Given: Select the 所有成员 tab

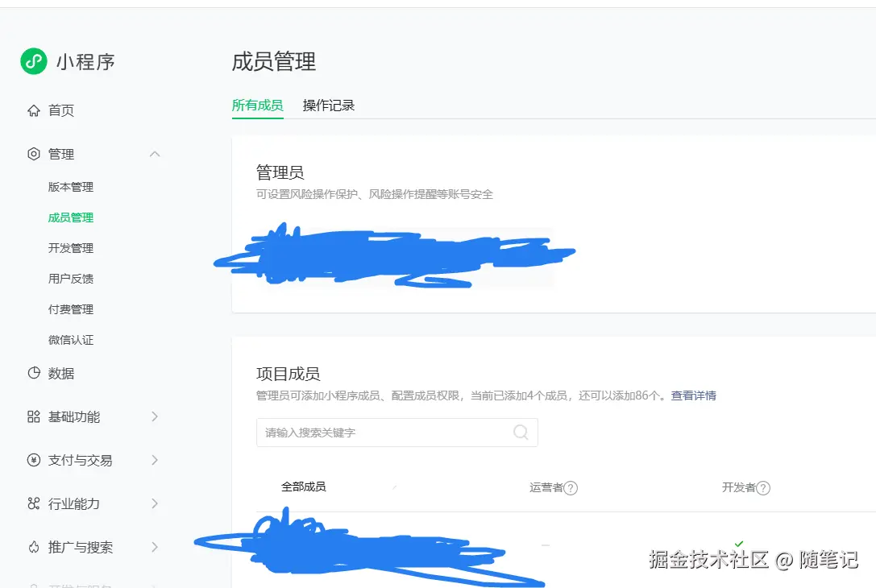Looking at the screenshot, I should pyautogui.click(x=258, y=105).
